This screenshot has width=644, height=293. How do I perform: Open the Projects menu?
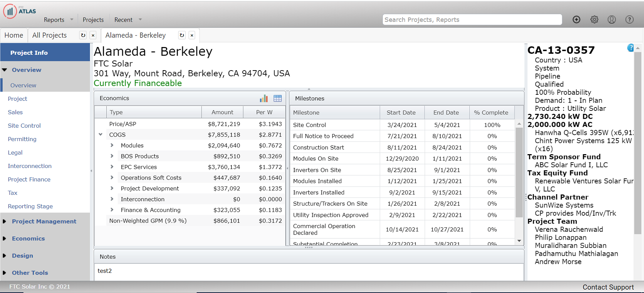93,20
